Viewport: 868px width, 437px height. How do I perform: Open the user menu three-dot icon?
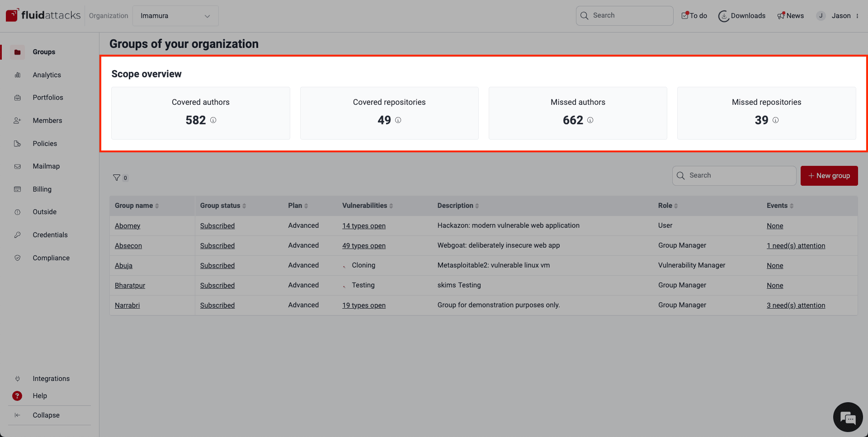tap(857, 16)
